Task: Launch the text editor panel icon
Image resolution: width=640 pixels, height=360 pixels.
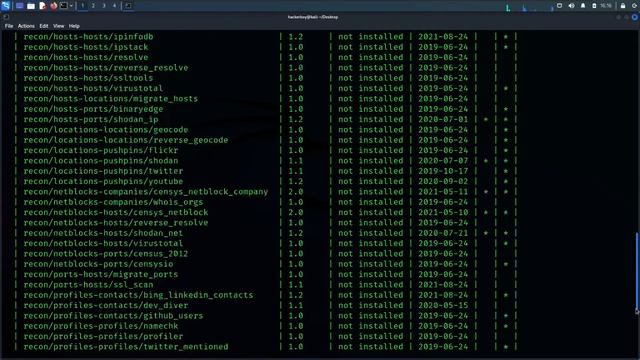Action: 42,6
